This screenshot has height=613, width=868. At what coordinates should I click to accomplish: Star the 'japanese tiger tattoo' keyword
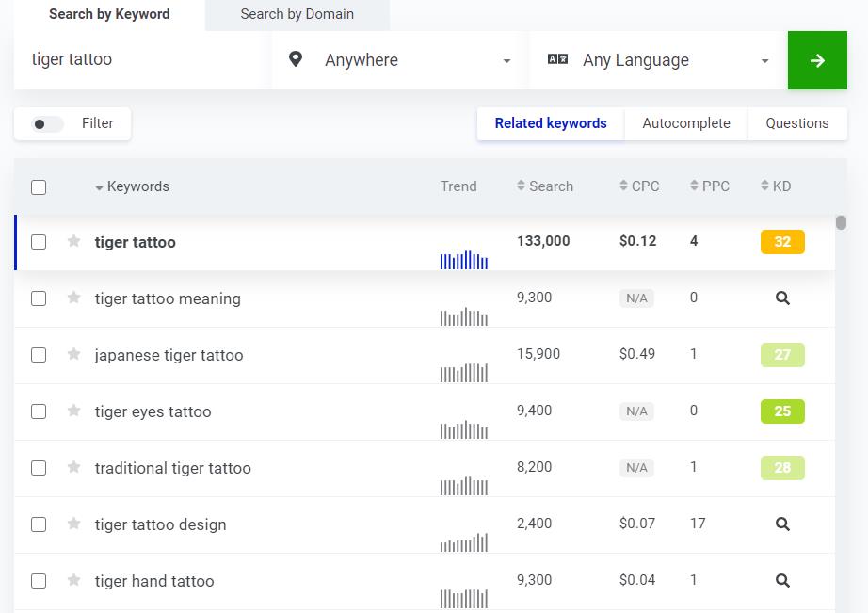74,355
